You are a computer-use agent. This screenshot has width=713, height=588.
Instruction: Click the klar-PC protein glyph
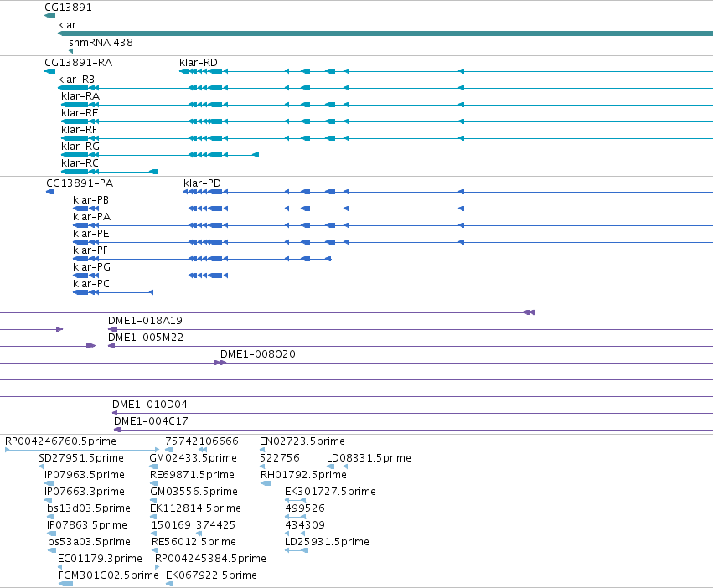[x=113, y=292]
